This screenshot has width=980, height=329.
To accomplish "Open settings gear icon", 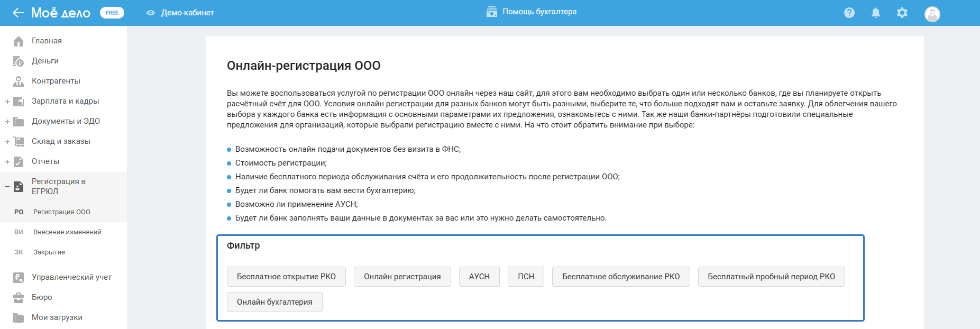I will click(902, 13).
